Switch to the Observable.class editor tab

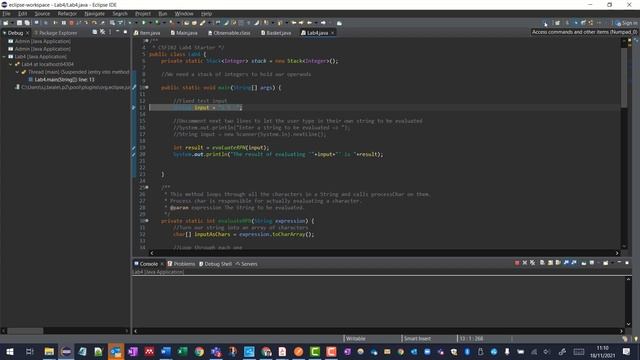[229, 33]
